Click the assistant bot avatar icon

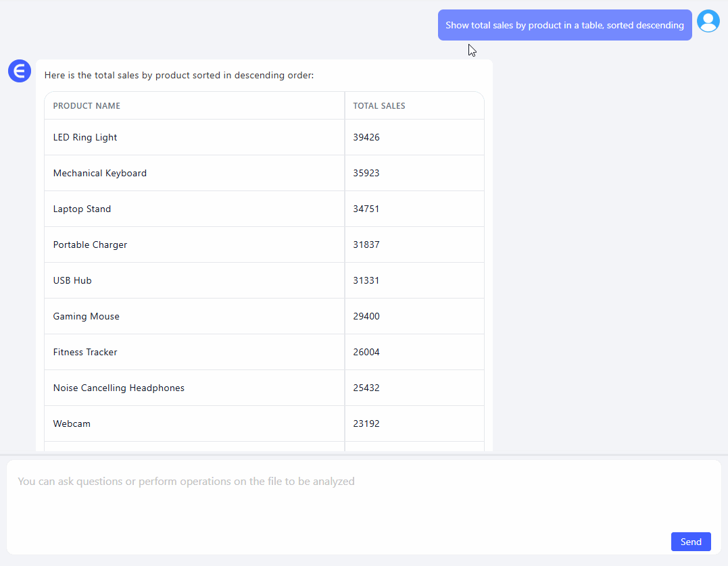click(x=20, y=71)
